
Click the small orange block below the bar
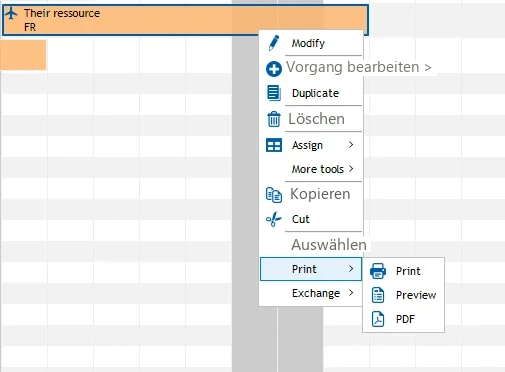(23, 55)
